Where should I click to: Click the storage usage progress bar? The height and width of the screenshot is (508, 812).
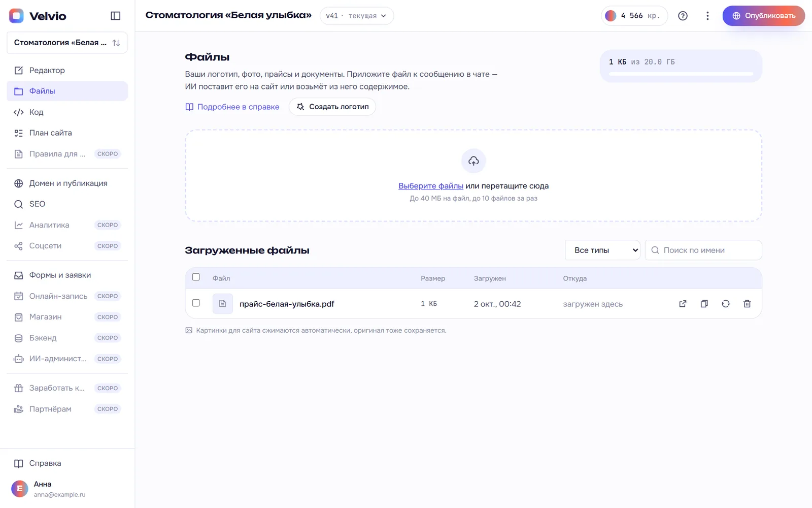pyautogui.click(x=681, y=74)
